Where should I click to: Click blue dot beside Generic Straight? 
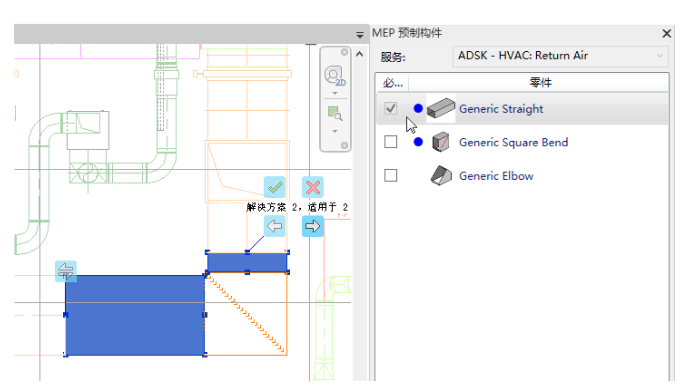tap(418, 108)
